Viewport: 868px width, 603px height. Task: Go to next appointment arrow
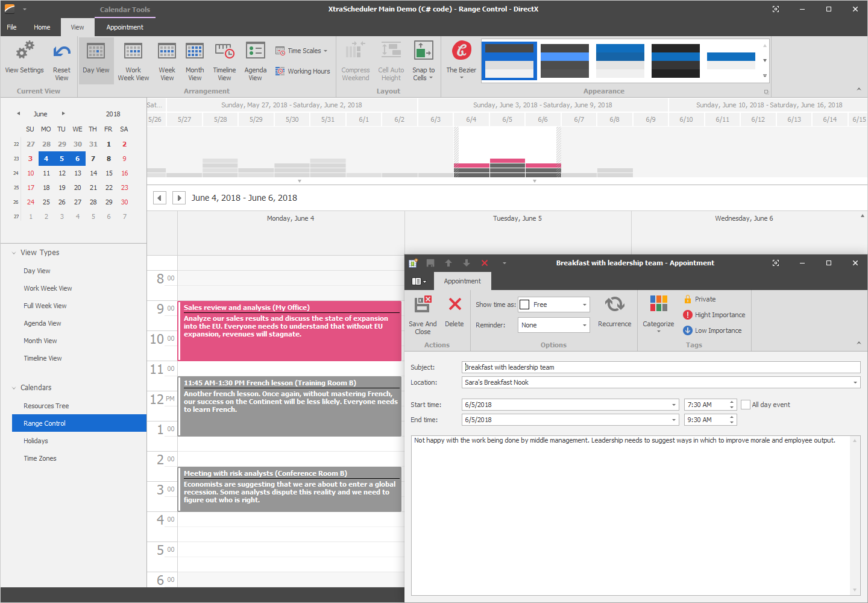pos(467,263)
